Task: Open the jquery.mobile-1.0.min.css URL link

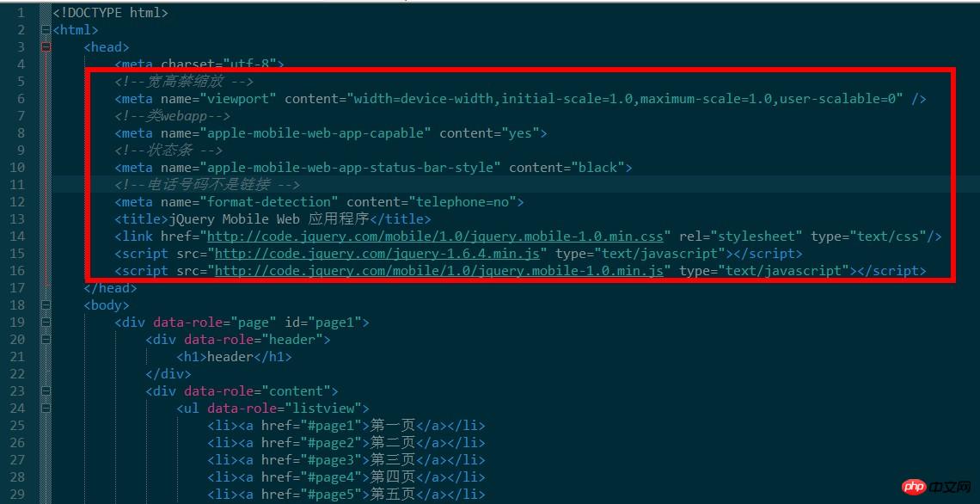Action: click(435, 237)
